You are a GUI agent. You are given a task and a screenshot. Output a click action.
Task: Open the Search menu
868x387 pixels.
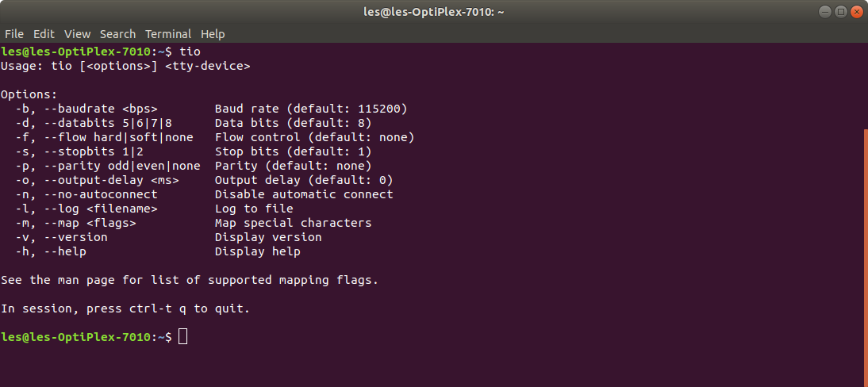[x=117, y=34]
